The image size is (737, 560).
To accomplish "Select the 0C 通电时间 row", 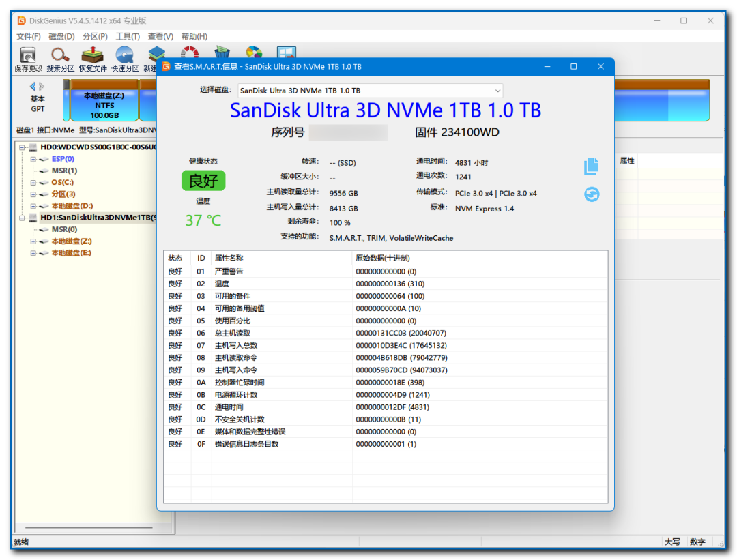I will click(x=386, y=407).
